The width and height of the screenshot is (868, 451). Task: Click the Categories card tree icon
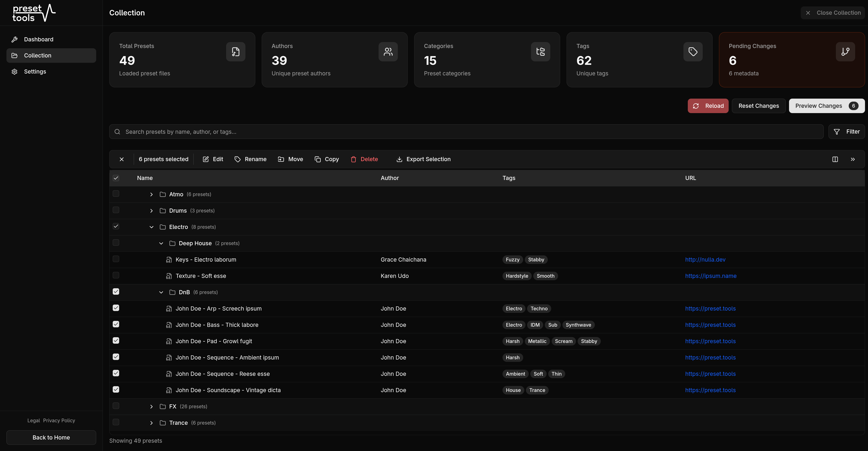[540, 52]
